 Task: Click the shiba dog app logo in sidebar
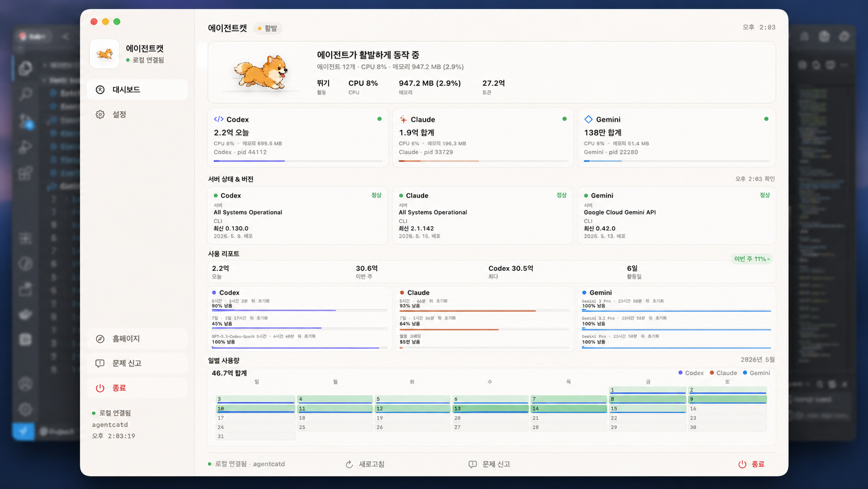tap(104, 54)
